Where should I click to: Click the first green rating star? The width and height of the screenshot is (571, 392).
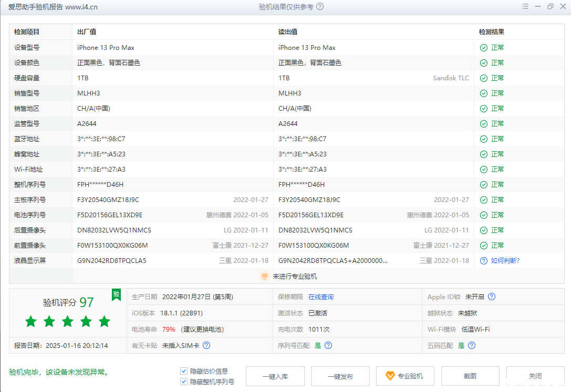pos(31,322)
